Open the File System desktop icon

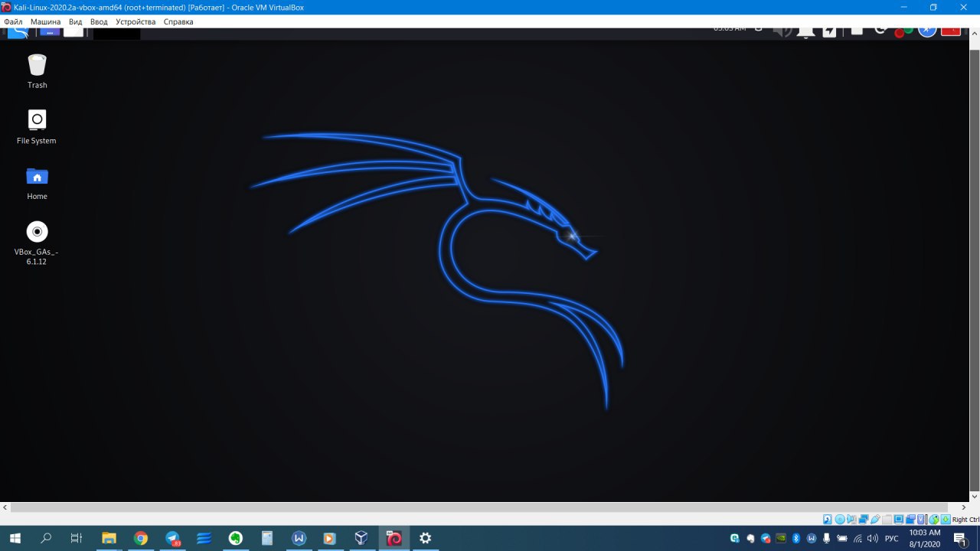pos(37,127)
